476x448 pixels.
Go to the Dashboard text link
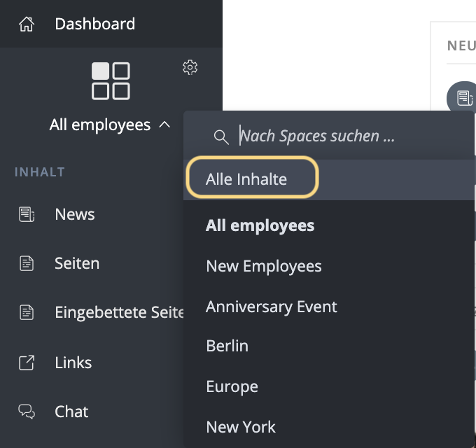point(94,24)
